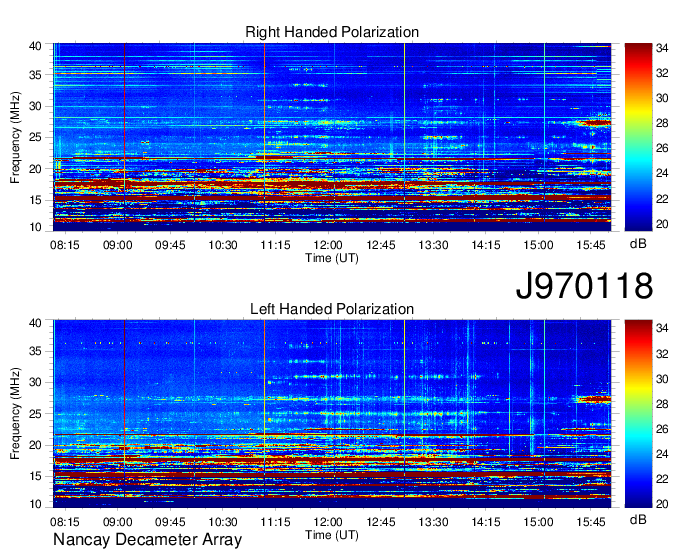Screen dimensions: 680x552
Task: Click the 10 MHz tick label on the bottom plot
Action: (x=35, y=504)
